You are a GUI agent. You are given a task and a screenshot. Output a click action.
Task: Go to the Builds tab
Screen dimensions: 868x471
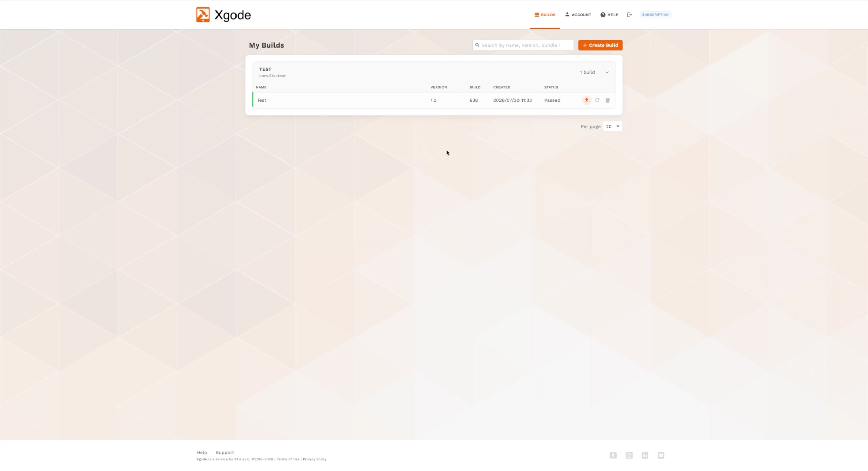click(545, 15)
